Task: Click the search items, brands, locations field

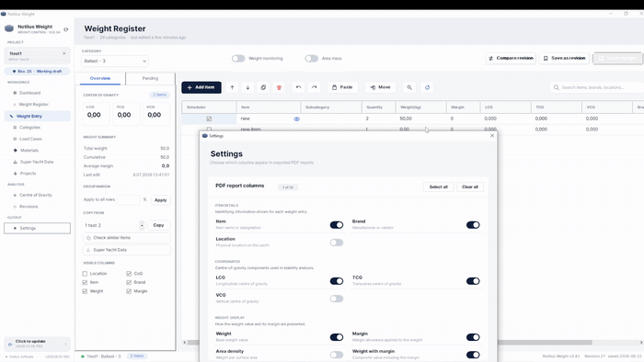Action: click(596, 87)
